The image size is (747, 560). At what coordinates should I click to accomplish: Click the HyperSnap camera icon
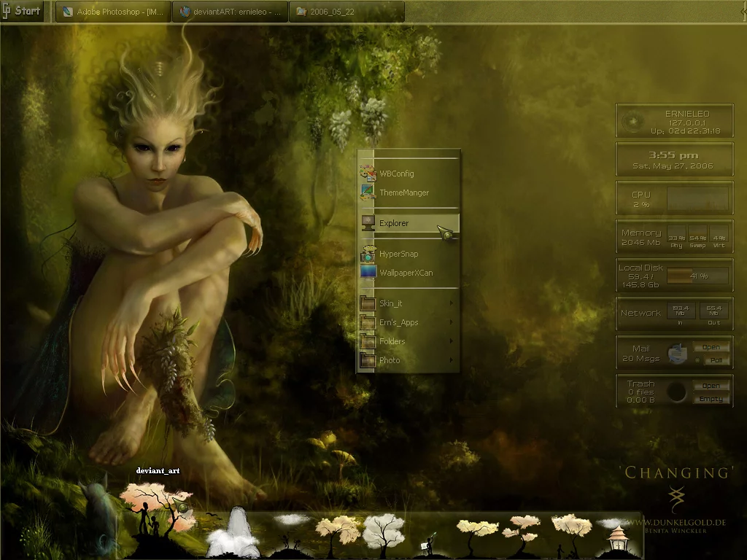tap(368, 254)
